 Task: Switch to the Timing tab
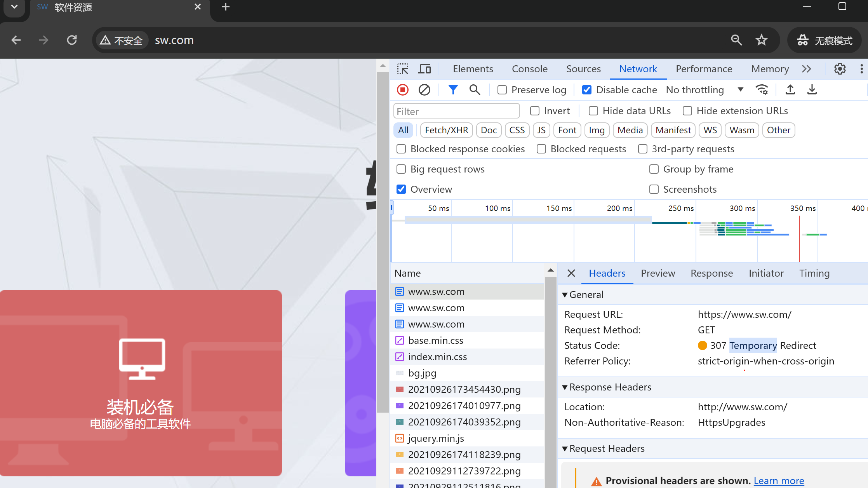pos(814,273)
